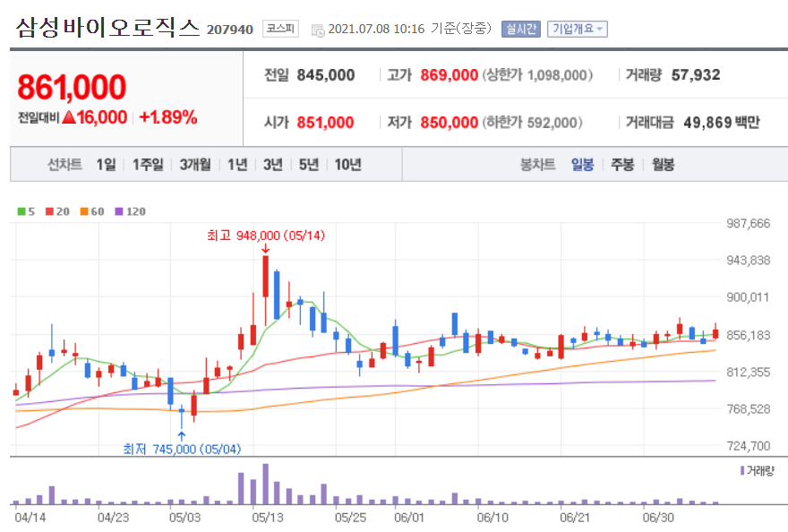The height and width of the screenshot is (532, 788).
Task: Click the 856,183 price axis label
Action: pyautogui.click(x=749, y=335)
